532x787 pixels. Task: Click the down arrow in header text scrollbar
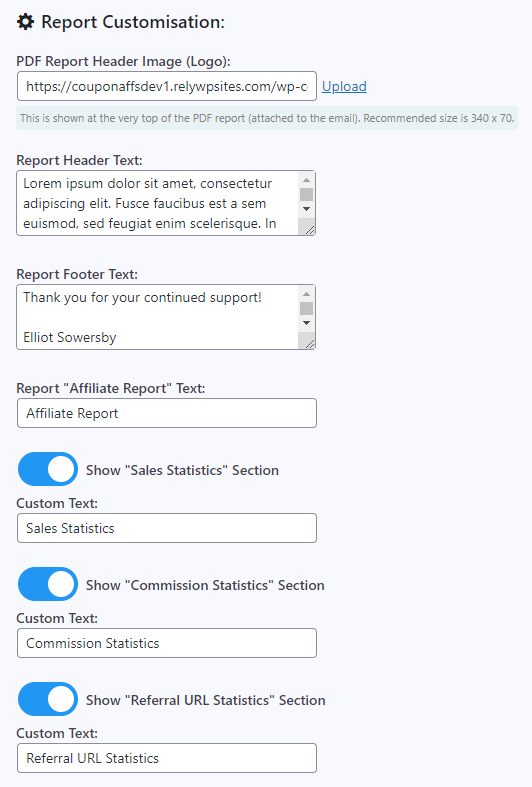(306, 209)
